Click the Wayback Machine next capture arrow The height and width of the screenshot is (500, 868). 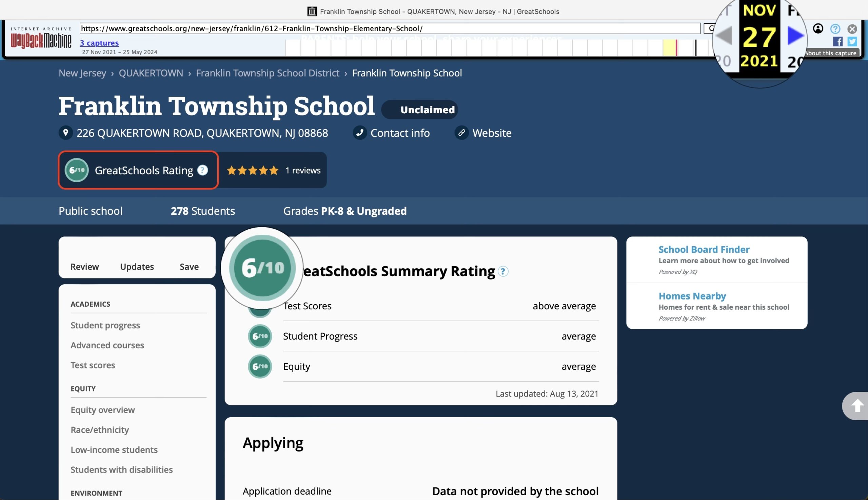click(x=795, y=35)
